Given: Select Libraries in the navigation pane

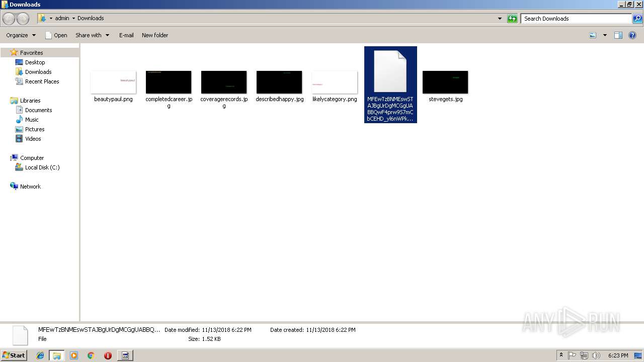Looking at the screenshot, I should 30,101.
